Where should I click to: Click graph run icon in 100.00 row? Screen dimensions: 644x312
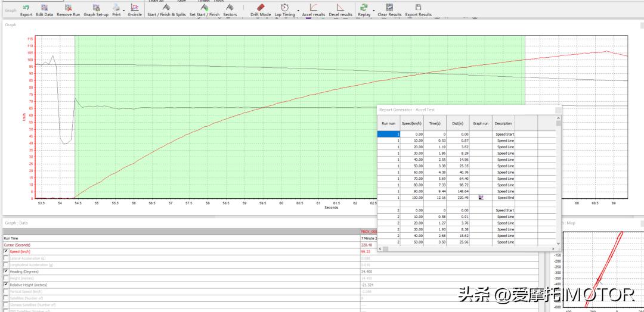(481, 197)
